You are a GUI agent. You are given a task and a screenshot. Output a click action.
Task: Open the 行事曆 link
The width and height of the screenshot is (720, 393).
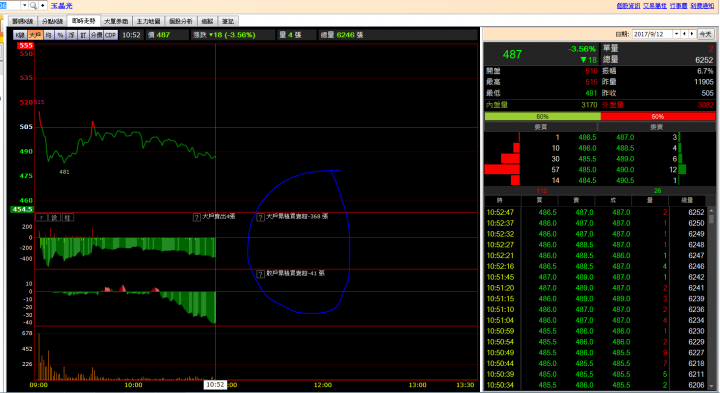coord(679,6)
